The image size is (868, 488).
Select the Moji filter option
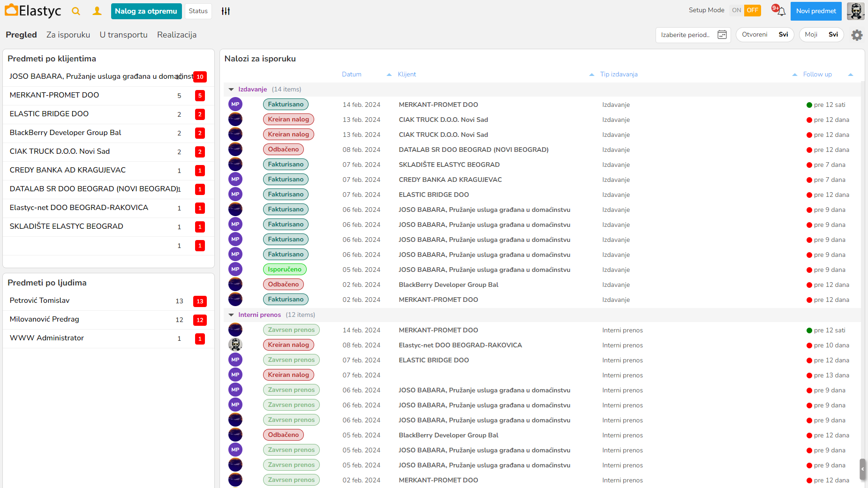point(811,34)
